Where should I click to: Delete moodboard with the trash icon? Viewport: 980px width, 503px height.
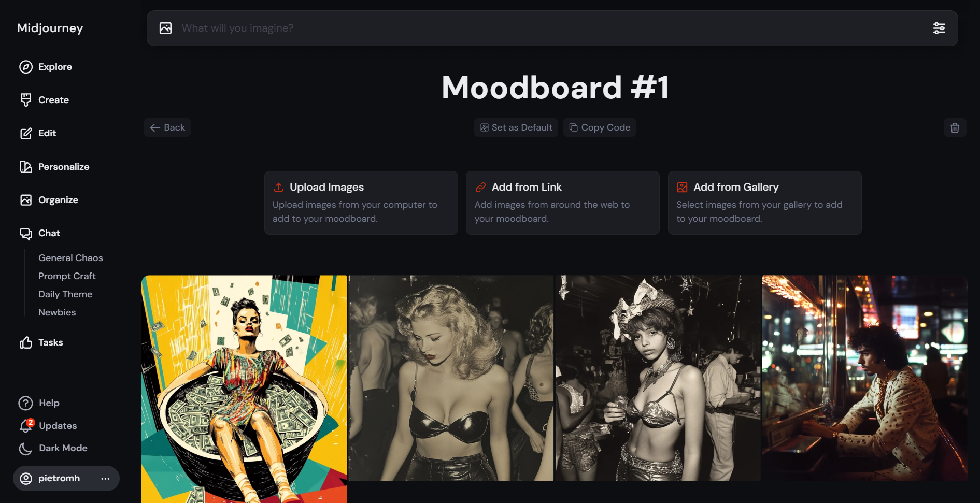[955, 127]
